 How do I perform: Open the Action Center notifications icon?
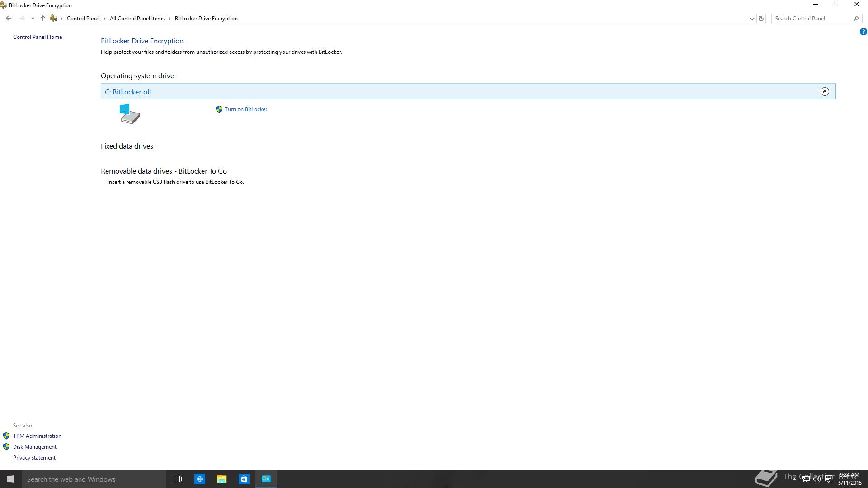(829, 479)
